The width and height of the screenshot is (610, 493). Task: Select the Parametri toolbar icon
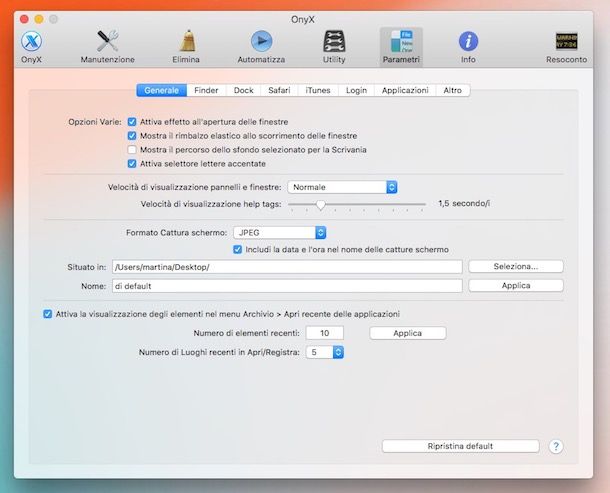pos(401,47)
